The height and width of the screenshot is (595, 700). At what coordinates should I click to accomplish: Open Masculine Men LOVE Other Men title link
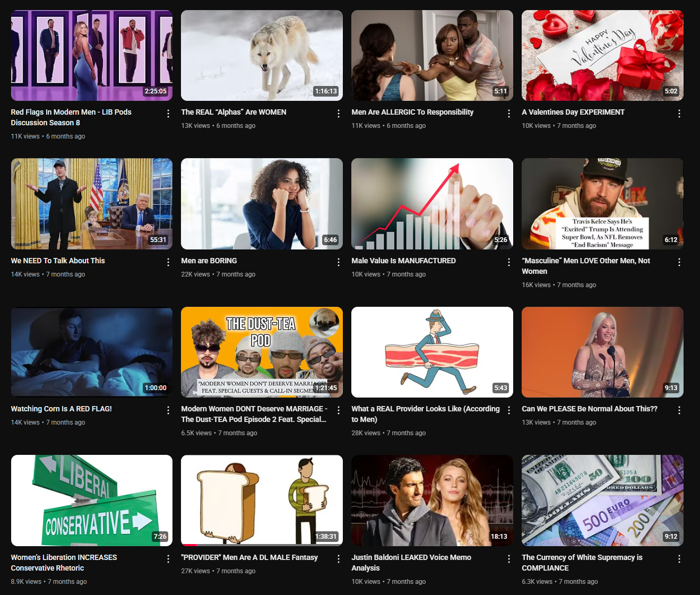pos(586,266)
